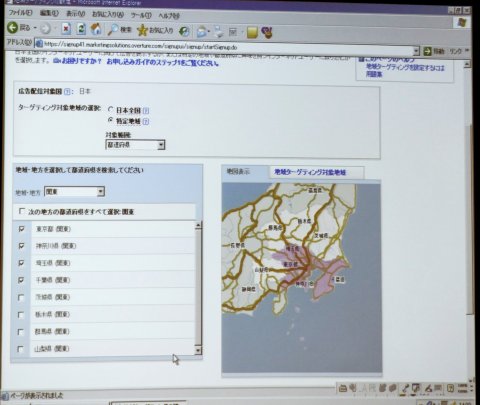Open the ファイル menu

(20, 13)
